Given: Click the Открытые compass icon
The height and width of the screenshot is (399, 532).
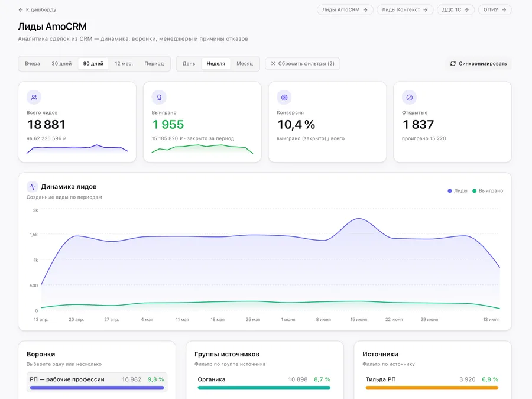Looking at the screenshot, I should coord(409,98).
